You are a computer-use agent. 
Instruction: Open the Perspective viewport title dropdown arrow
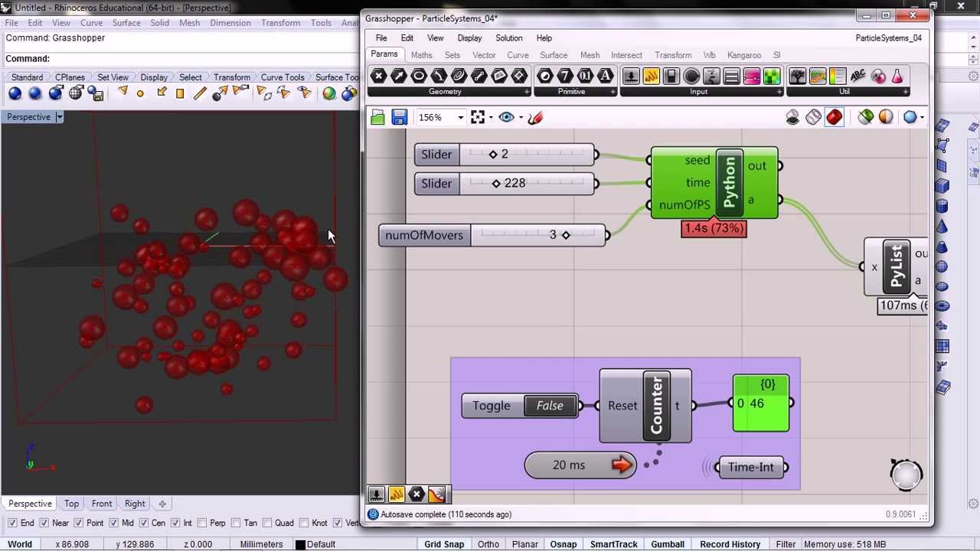(x=59, y=117)
